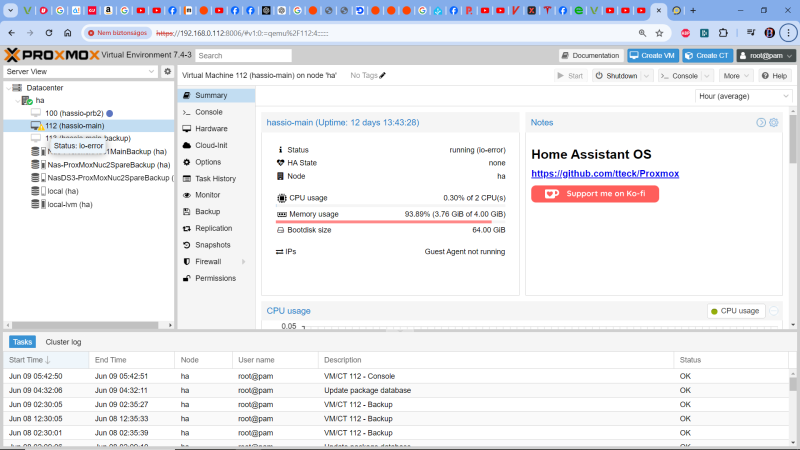Switch to the Cluster log tab
Screen dimensions: 800x450
click(63, 342)
